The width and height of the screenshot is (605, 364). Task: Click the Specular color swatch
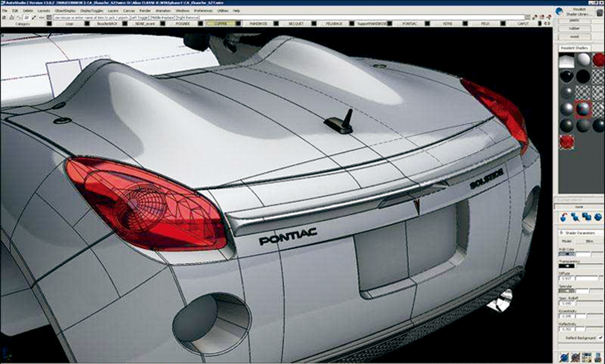[x=566, y=291]
